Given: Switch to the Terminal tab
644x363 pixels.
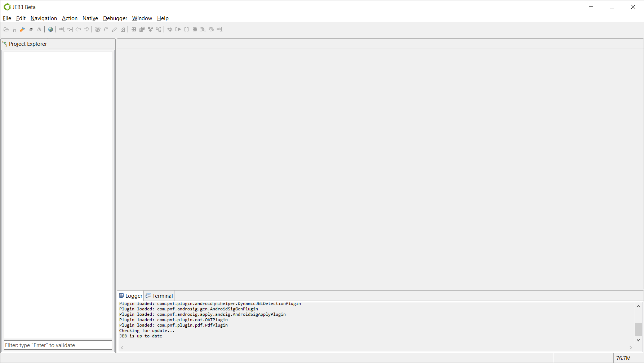Looking at the screenshot, I should coord(159,296).
